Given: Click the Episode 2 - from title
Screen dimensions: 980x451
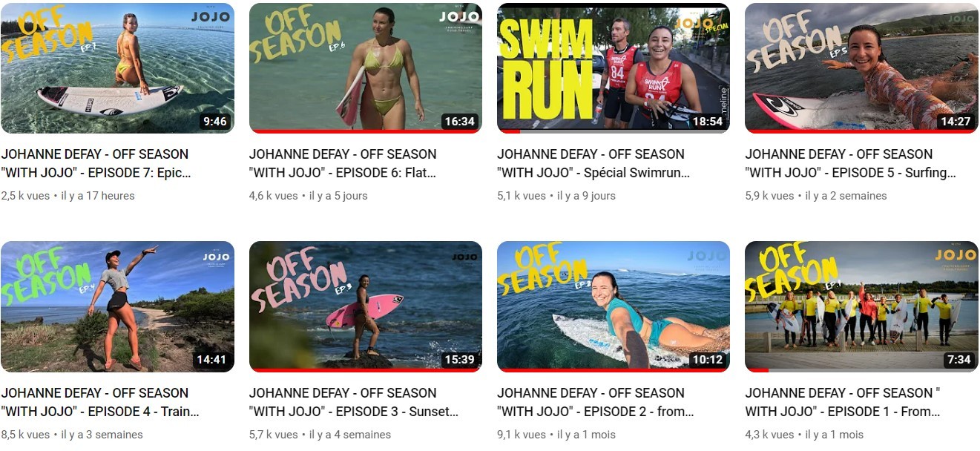Looking at the screenshot, I should pyautogui.click(x=596, y=402).
